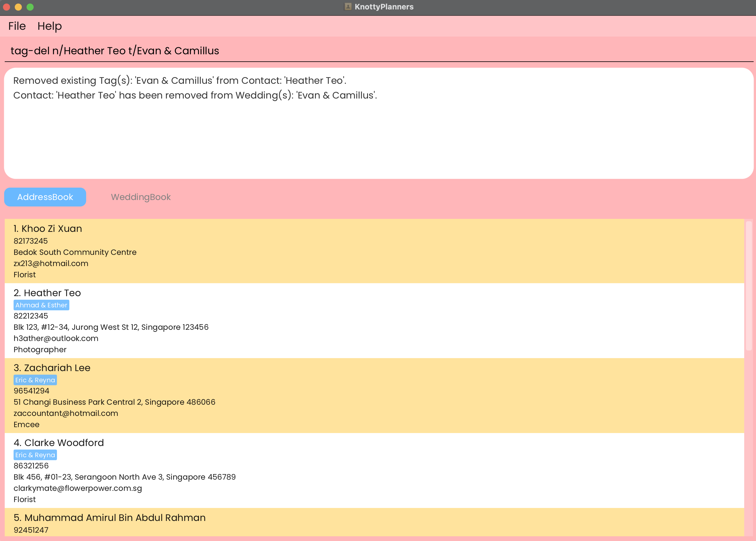Click the contact list vertical scrollbar
Screen dimensions: 756x541
click(x=749, y=286)
